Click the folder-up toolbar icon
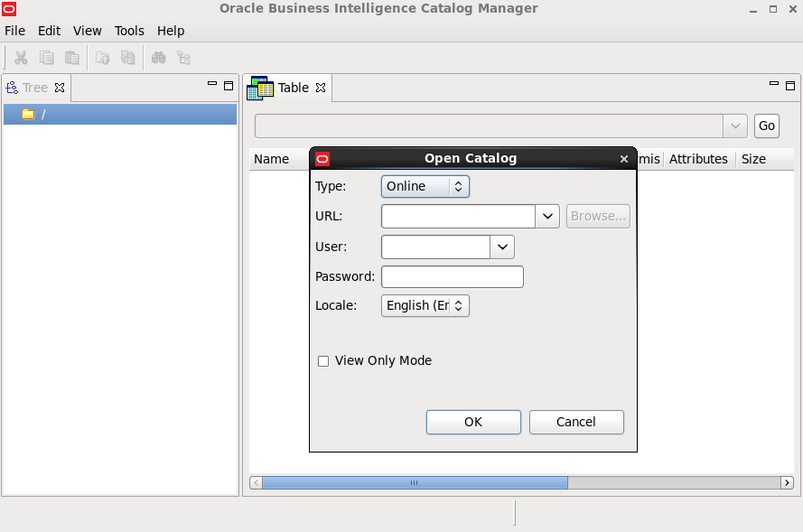 point(103,58)
